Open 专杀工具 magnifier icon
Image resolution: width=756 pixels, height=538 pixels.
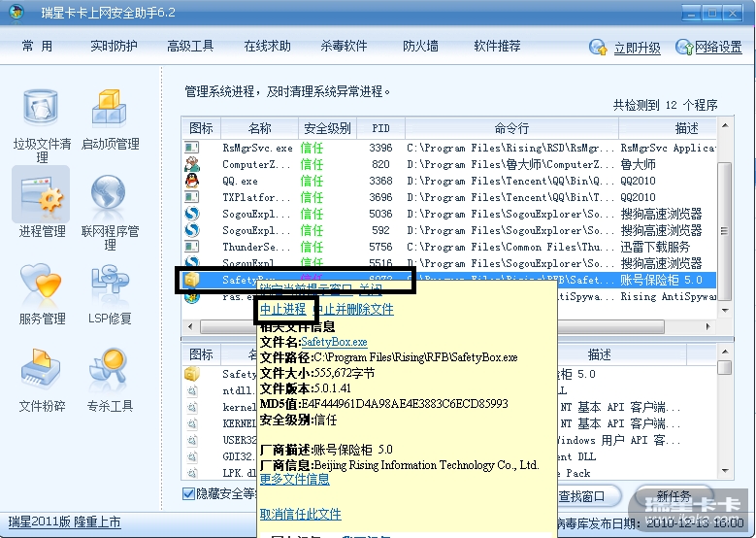click(x=109, y=369)
